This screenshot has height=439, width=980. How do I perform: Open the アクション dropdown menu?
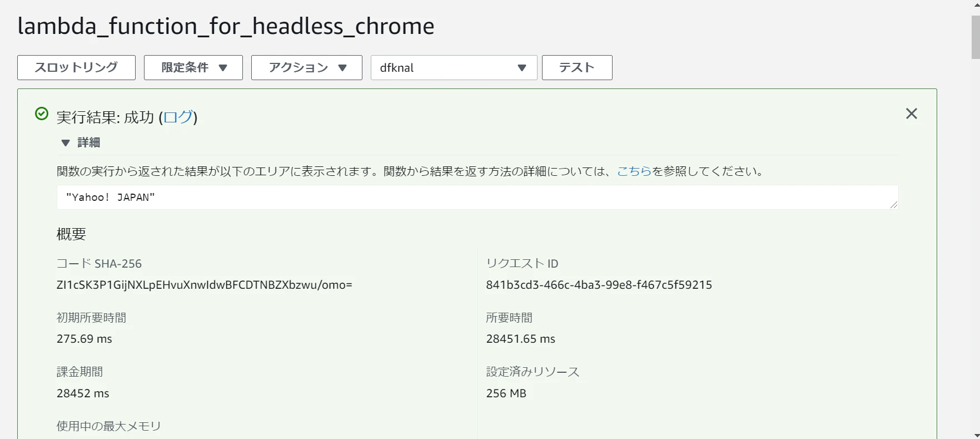coord(307,67)
